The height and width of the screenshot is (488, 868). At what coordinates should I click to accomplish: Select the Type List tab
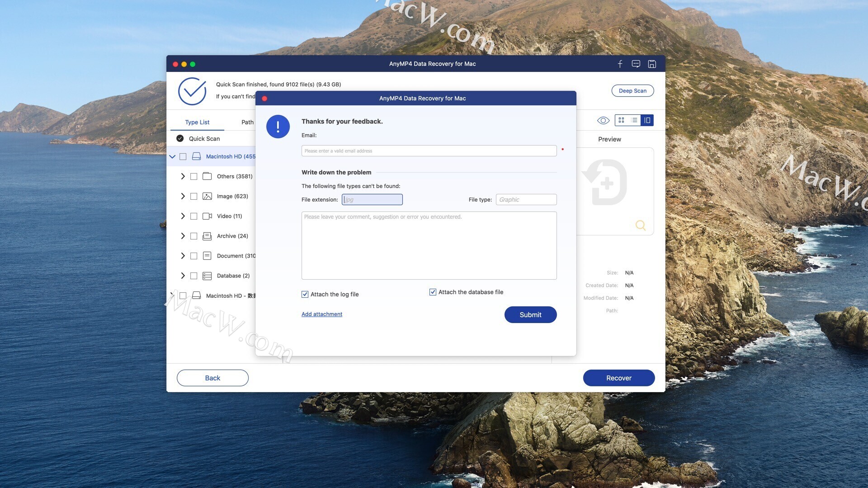[x=197, y=122]
